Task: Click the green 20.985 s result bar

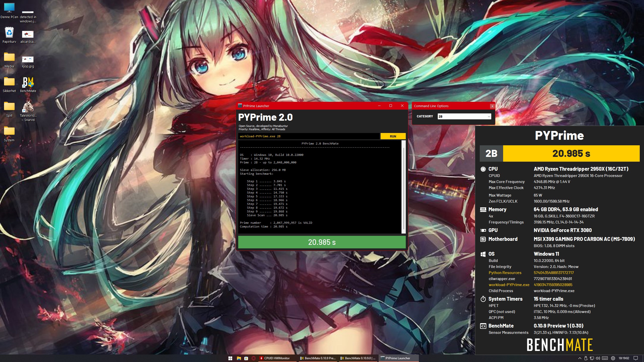Action: 322,242
